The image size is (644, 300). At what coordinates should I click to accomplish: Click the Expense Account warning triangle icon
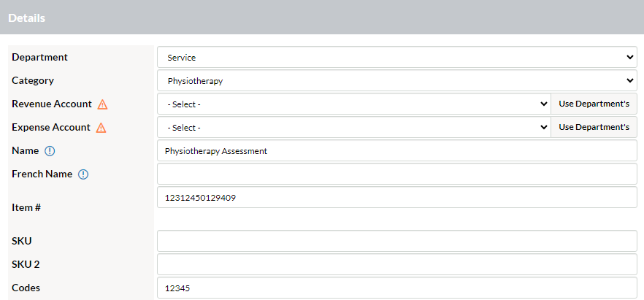click(x=101, y=128)
